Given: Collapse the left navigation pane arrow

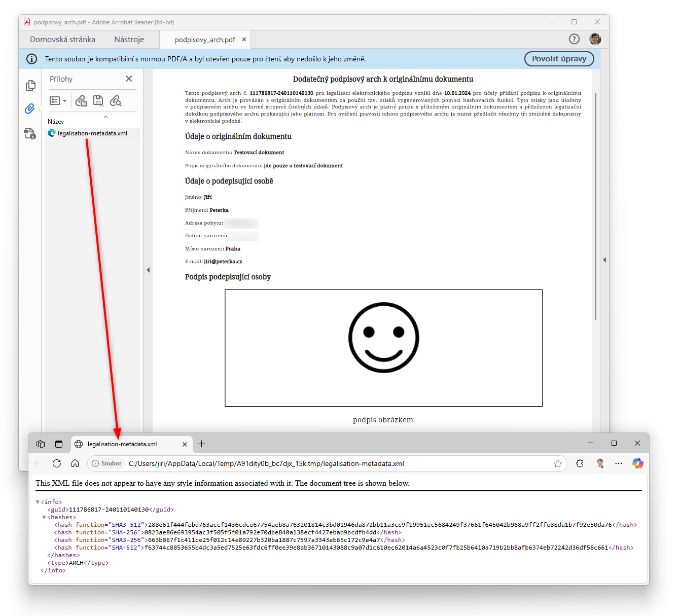Looking at the screenshot, I should click(148, 270).
